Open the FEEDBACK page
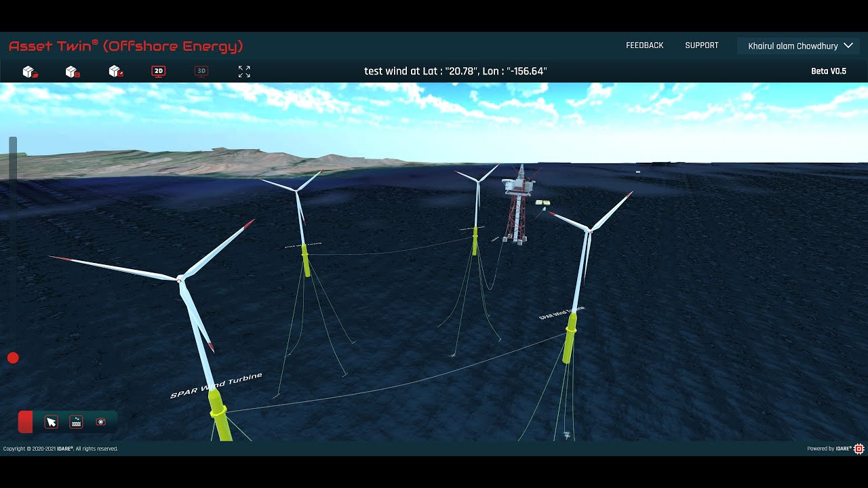This screenshot has width=868, height=488. click(644, 45)
